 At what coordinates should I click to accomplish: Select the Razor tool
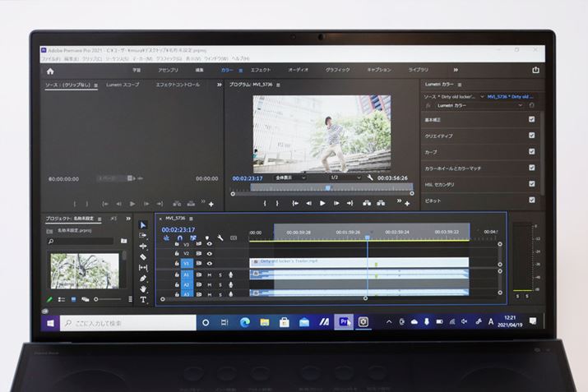(143, 256)
